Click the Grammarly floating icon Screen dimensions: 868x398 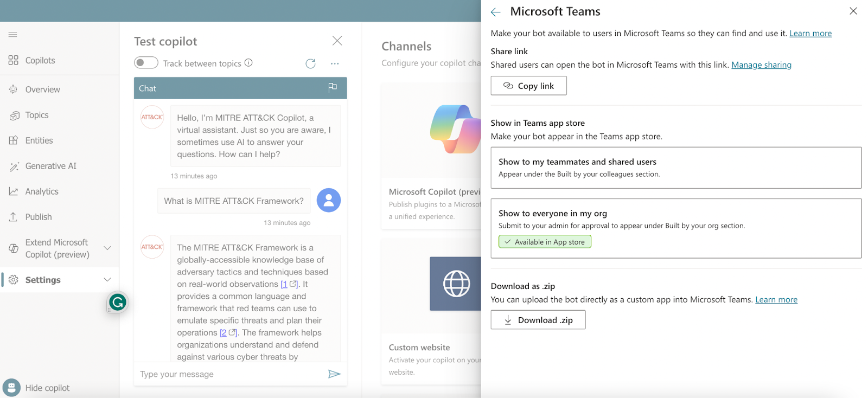[x=118, y=302]
